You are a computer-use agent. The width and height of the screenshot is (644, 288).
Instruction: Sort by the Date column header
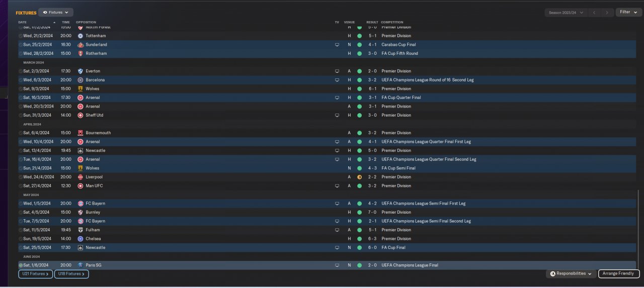click(23, 22)
